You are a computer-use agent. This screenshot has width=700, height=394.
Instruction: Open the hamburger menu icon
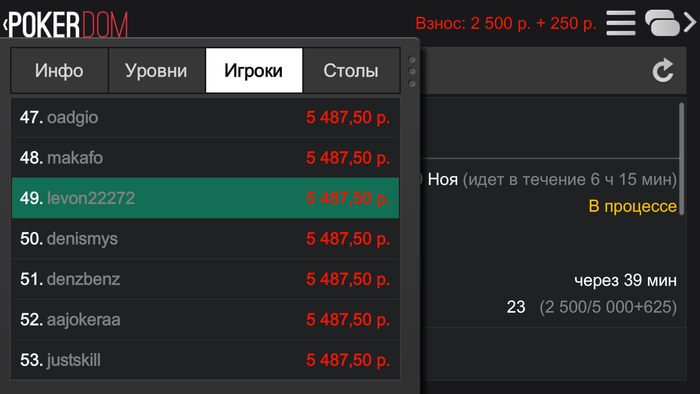click(x=621, y=23)
